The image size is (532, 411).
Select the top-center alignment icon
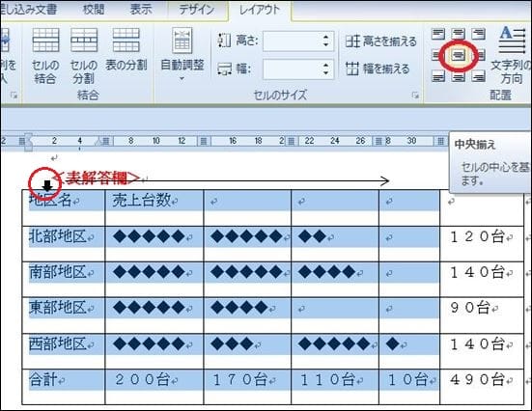pyautogui.click(x=459, y=34)
